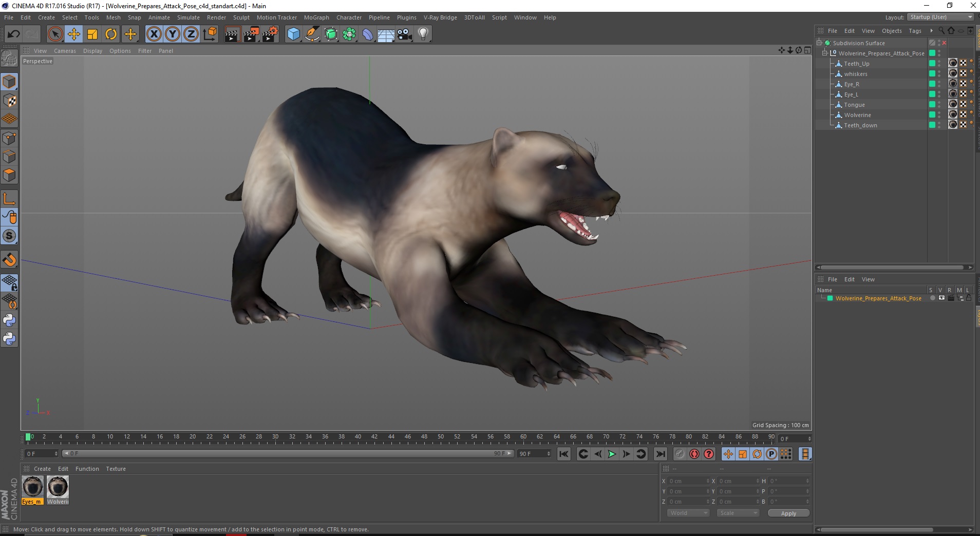The height and width of the screenshot is (536, 980).
Task: Open the V-Ray Bridge menu
Action: (x=440, y=17)
